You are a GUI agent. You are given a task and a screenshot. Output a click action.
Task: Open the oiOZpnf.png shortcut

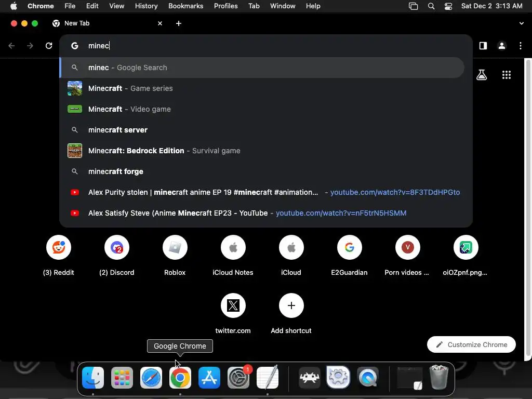point(466,256)
